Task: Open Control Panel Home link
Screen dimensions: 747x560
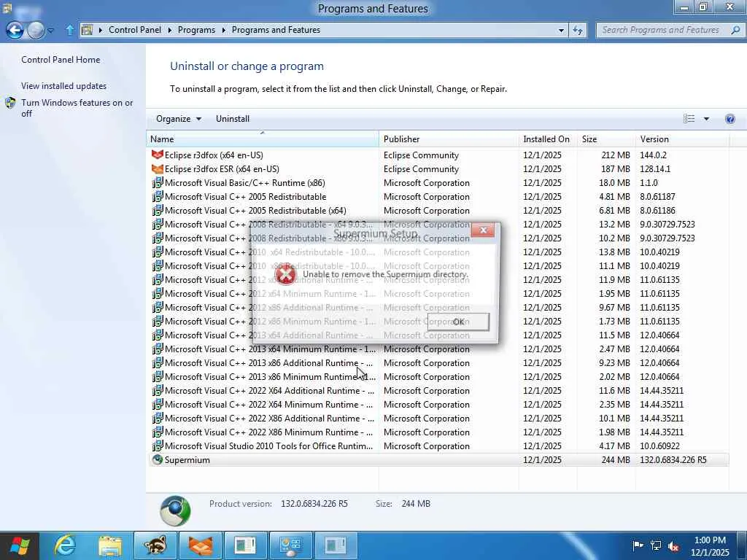Action: 61,60
